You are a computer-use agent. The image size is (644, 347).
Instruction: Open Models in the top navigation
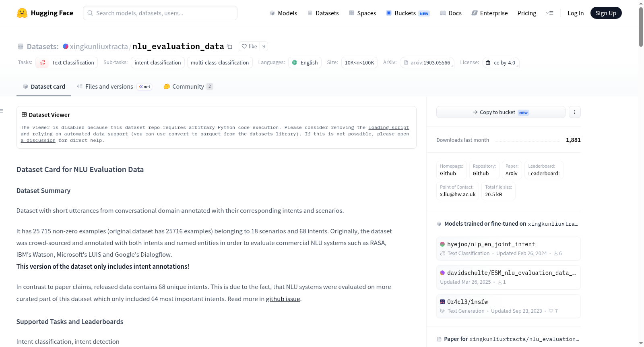(283, 13)
